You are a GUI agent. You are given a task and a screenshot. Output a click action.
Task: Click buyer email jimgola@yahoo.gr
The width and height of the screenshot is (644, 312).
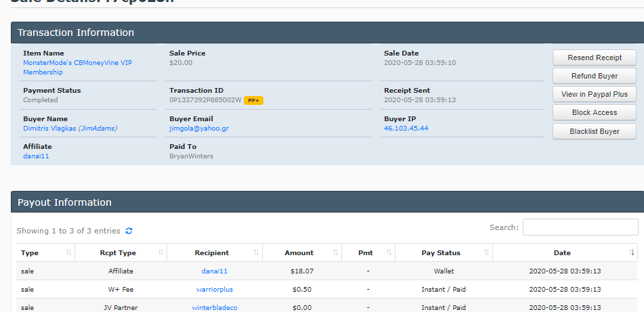[199, 128]
